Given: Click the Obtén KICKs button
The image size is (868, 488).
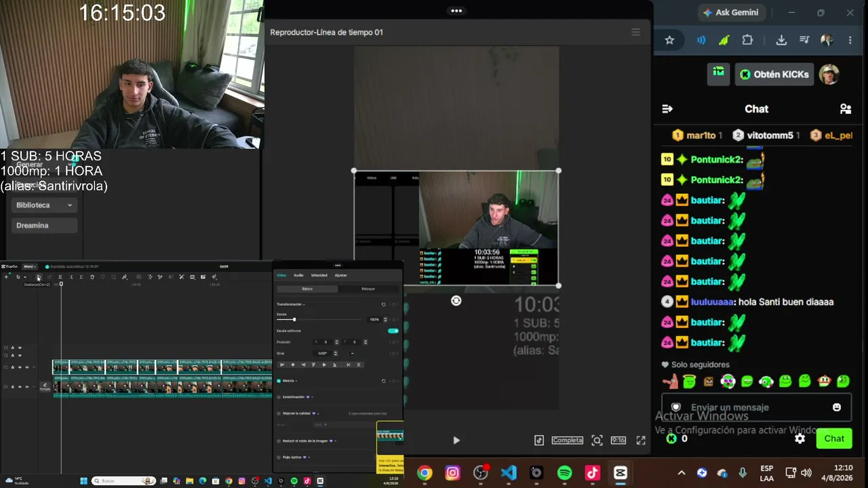Looking at the screenshot, I should click(775, 75).
